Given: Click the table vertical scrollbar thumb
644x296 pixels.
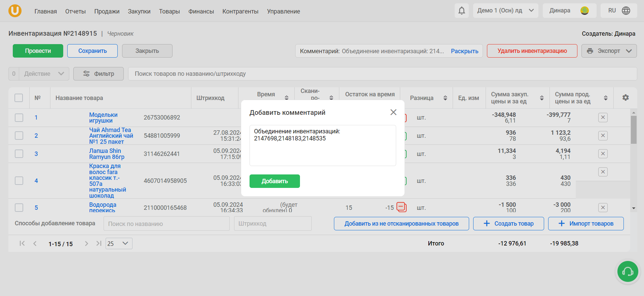Looking at the screenshot, I should (634, 130).
